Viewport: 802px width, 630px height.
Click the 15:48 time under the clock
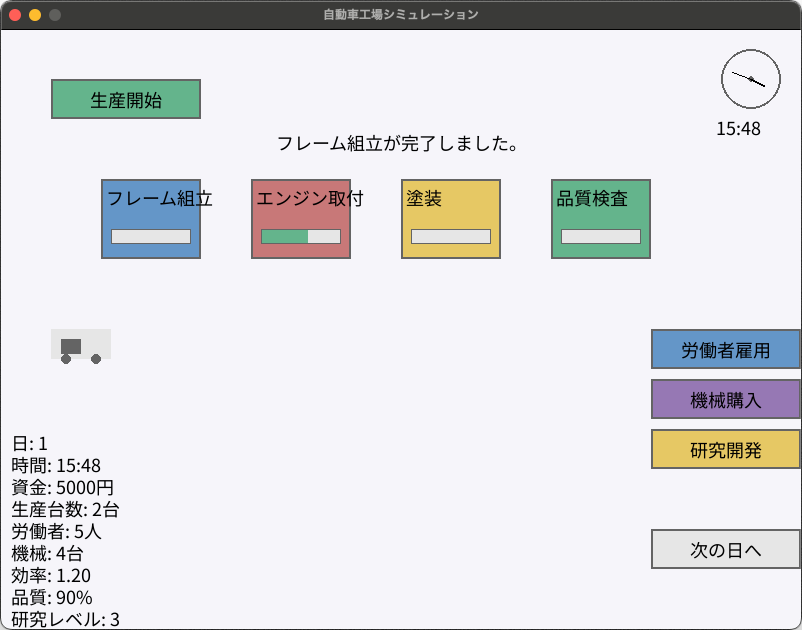pyautogui.click(x=738, y=129)
